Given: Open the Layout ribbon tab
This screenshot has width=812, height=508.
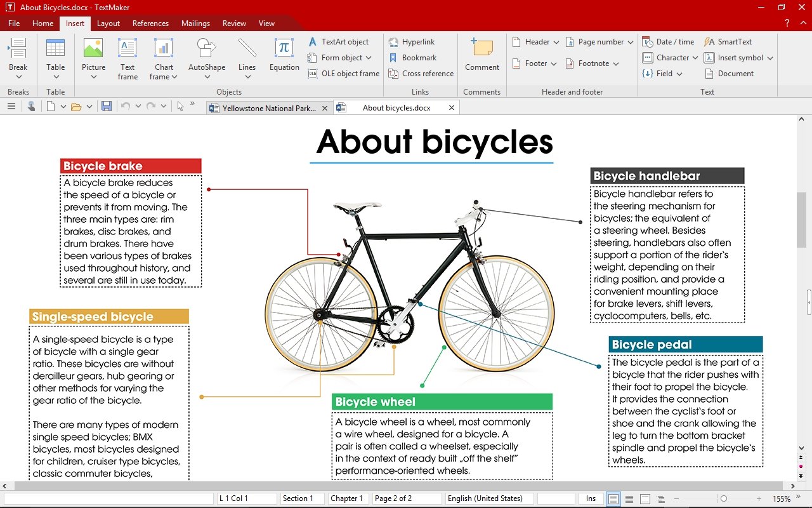Looking at the screenshot, I should click(108, 23).
